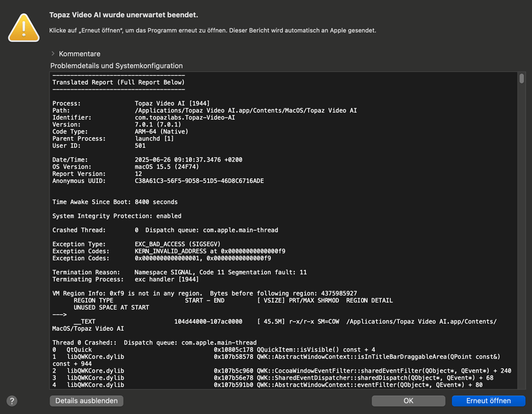Click the 'REGION TYPE' header row
Viewport: 532px width, 414px height.
(233, 301)
